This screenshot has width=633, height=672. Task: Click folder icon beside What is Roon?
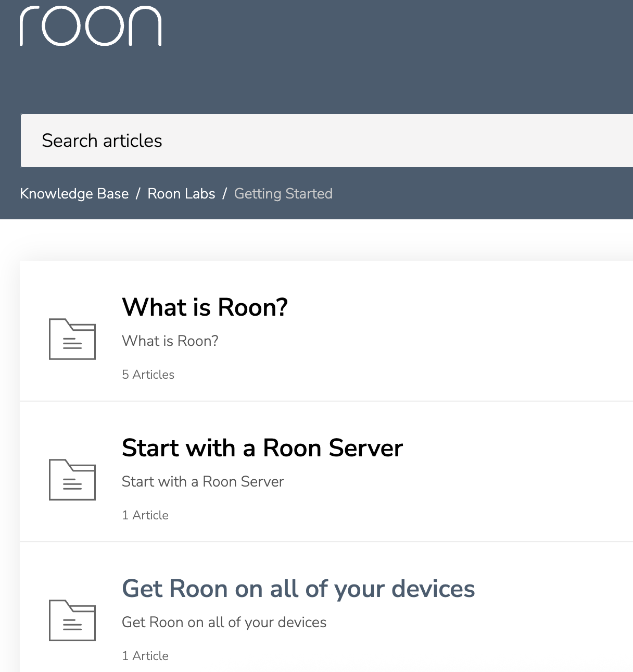coord(72,339)
